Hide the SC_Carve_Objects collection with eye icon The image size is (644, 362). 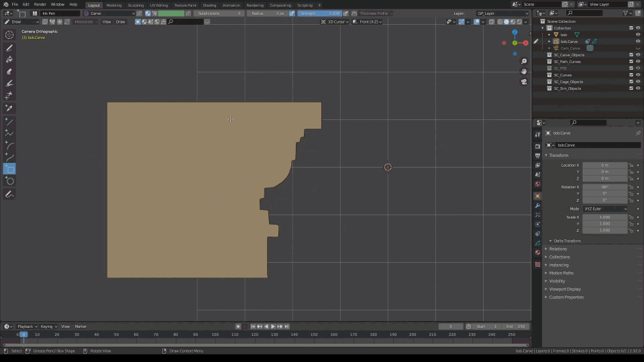pyautogui.click(x=638, y=55)
